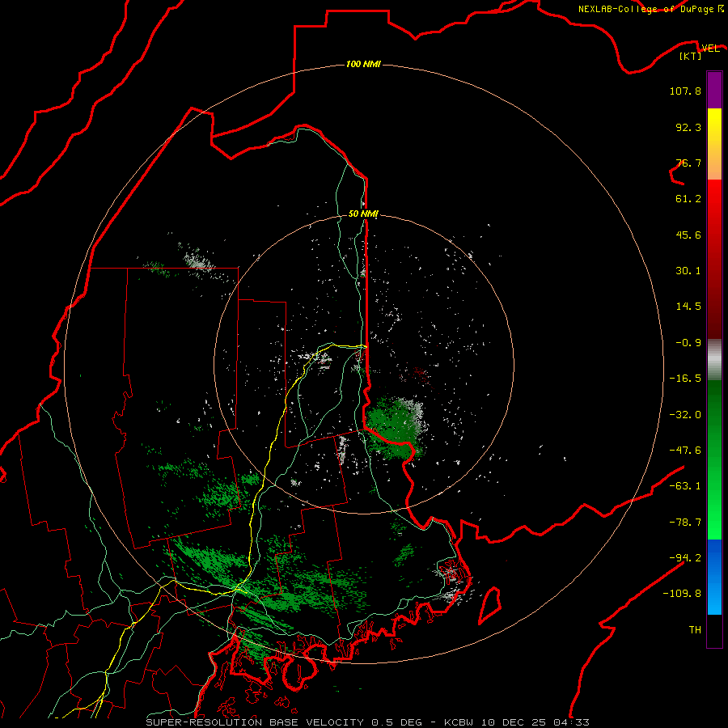Screen dimensions: 728x728
Task: Click the 92.3 scale value
Action: pyautogui.click(x=688, y=127)
